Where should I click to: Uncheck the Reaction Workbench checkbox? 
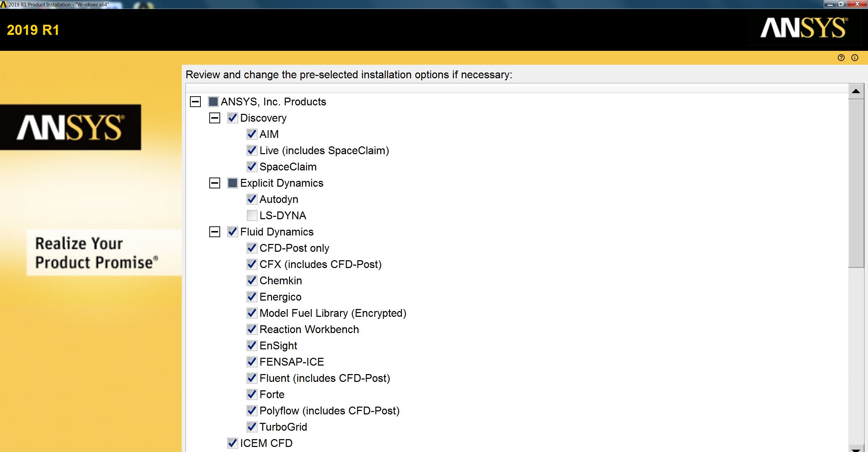(252, 329)
